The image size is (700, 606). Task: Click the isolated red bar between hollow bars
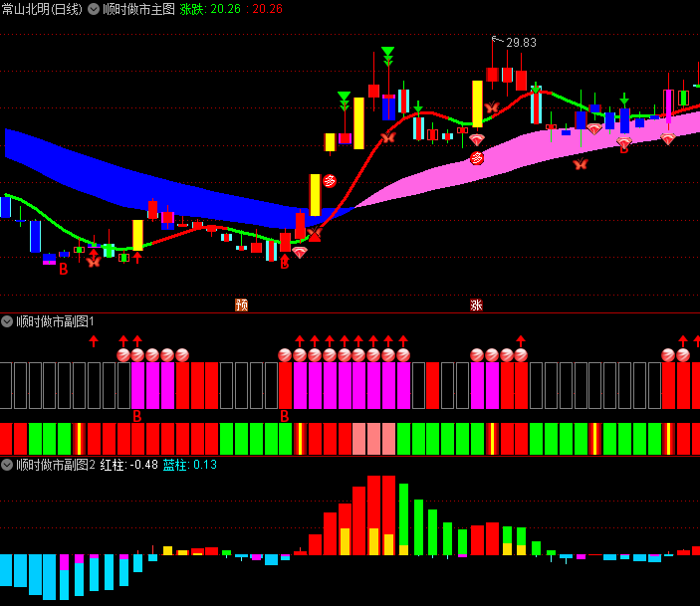[432, 385]
